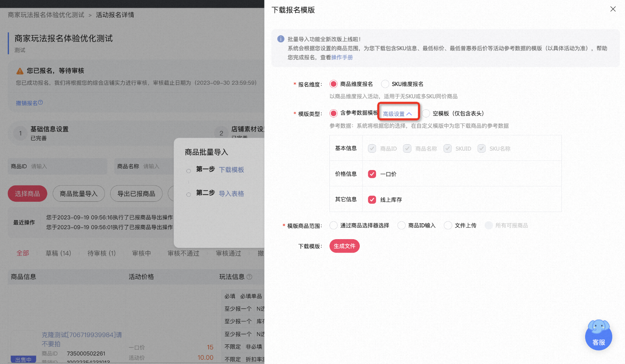This screenshot has width=625, height=364.
Task: Click log entry 09:56:16 已报商品导出操作
Action: [x=109, y=217]
